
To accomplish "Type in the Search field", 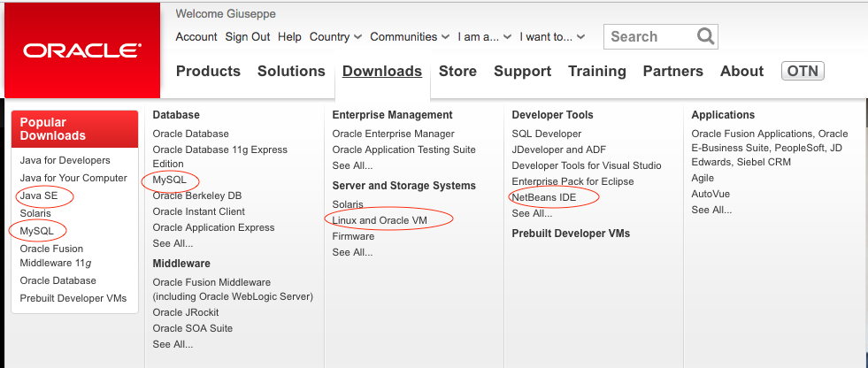I will (x=649, y=36).
